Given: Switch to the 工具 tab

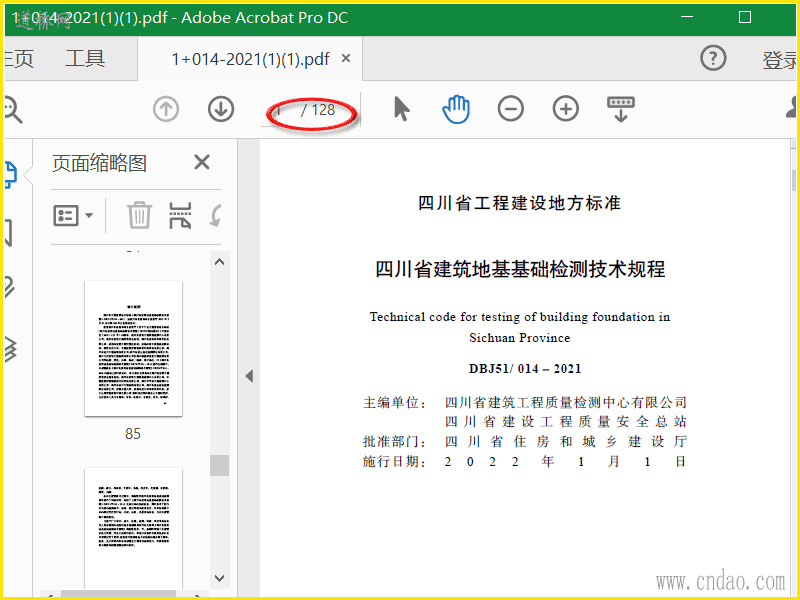Looking at the screenshot, I should pyautogui.click(x=85, y=59).
